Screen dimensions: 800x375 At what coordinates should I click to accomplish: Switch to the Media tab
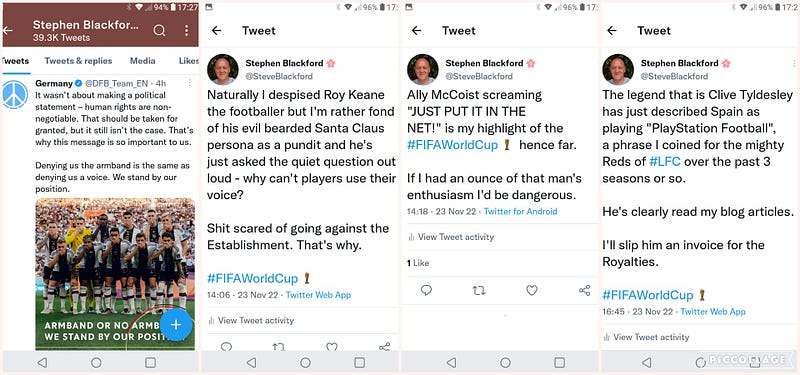(142, 61)
